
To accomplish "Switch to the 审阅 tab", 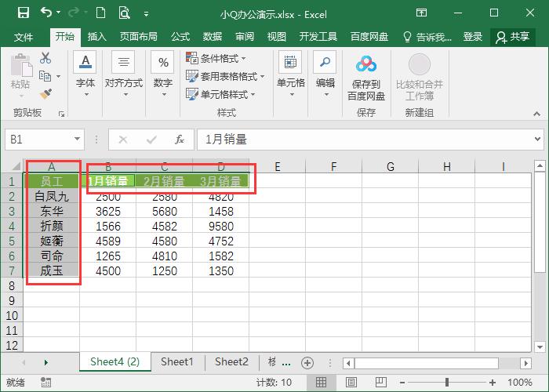I will click(x=245, y=36).
